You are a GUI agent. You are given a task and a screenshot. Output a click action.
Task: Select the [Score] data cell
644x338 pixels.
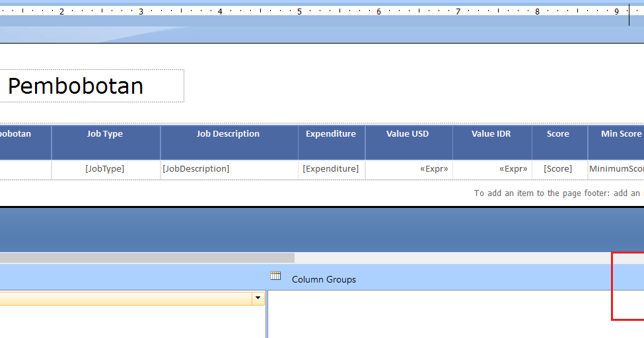(560, 170)
